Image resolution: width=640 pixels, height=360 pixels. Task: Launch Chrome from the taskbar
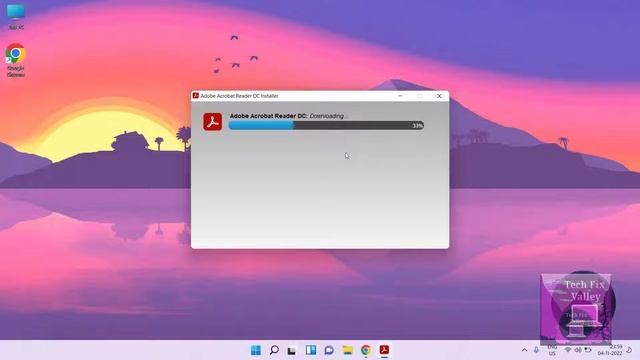[366, 350]
